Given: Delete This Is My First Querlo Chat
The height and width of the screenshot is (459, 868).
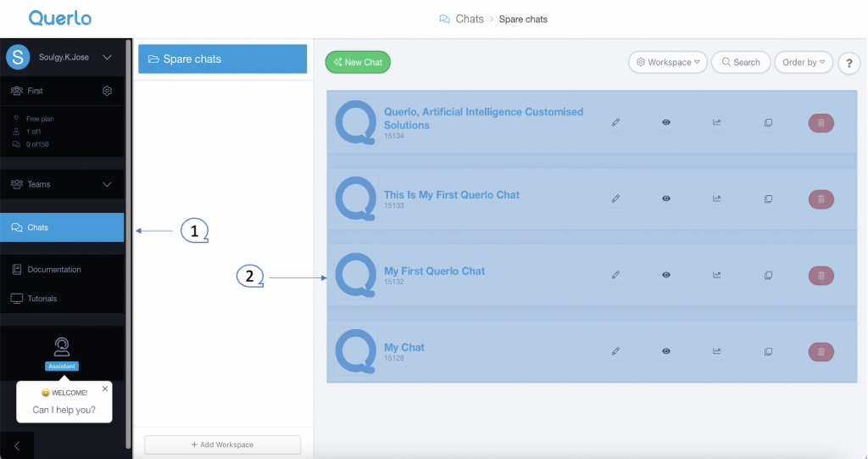Looking at the screenshot, I should point(821,199).
